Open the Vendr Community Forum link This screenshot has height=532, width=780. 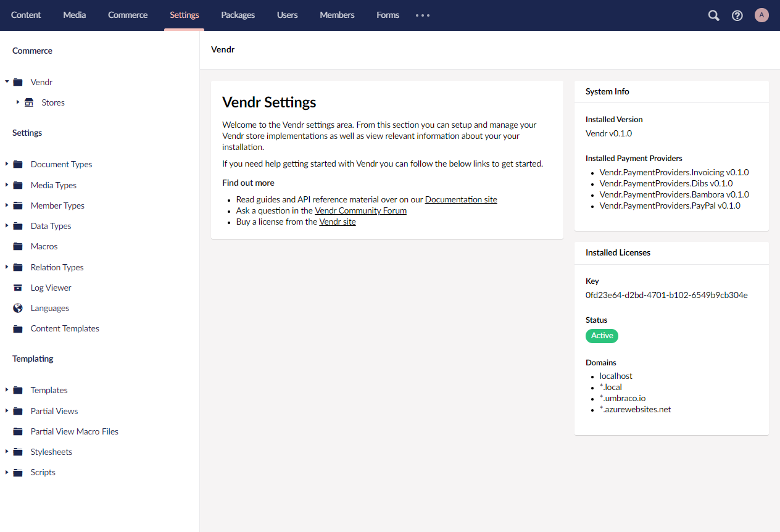[361, 210]
